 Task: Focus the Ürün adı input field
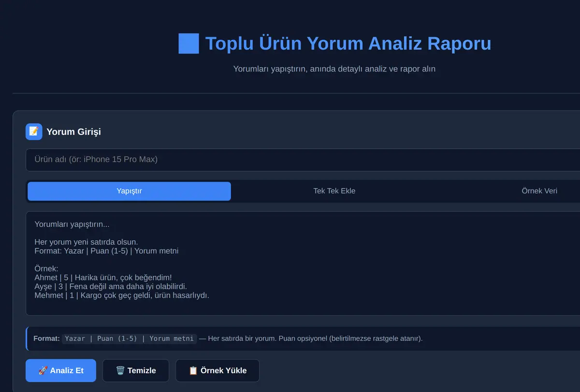pos(303,160)
